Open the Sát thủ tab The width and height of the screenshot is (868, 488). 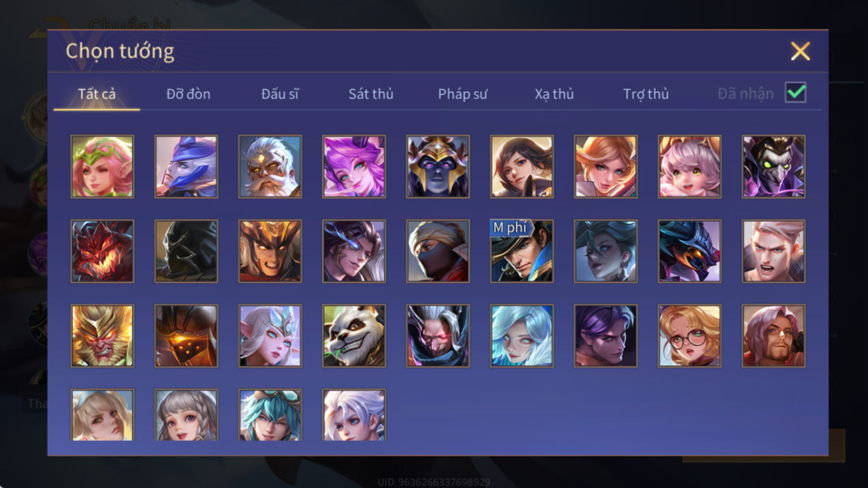(371, 94)
